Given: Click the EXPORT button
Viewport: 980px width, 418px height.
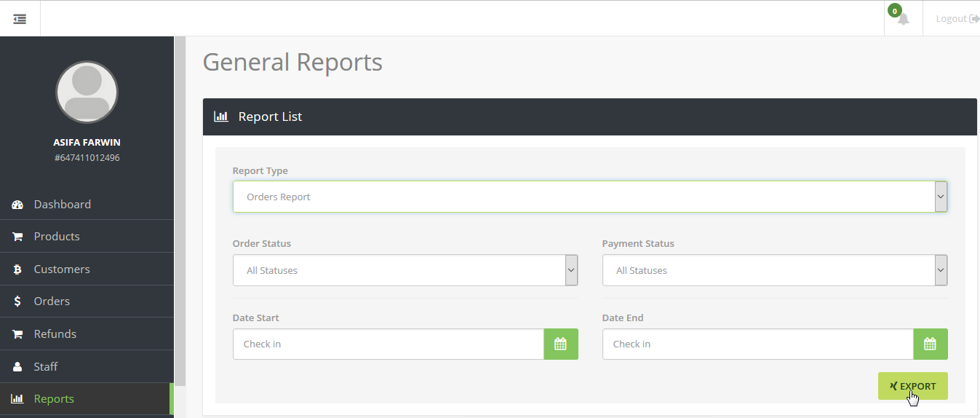Looking at the screenshot, I should click(x=913, y=386).
